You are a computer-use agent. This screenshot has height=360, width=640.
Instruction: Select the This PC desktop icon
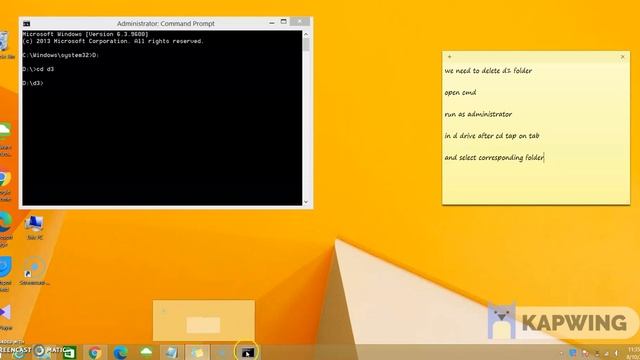coord(34,228)
